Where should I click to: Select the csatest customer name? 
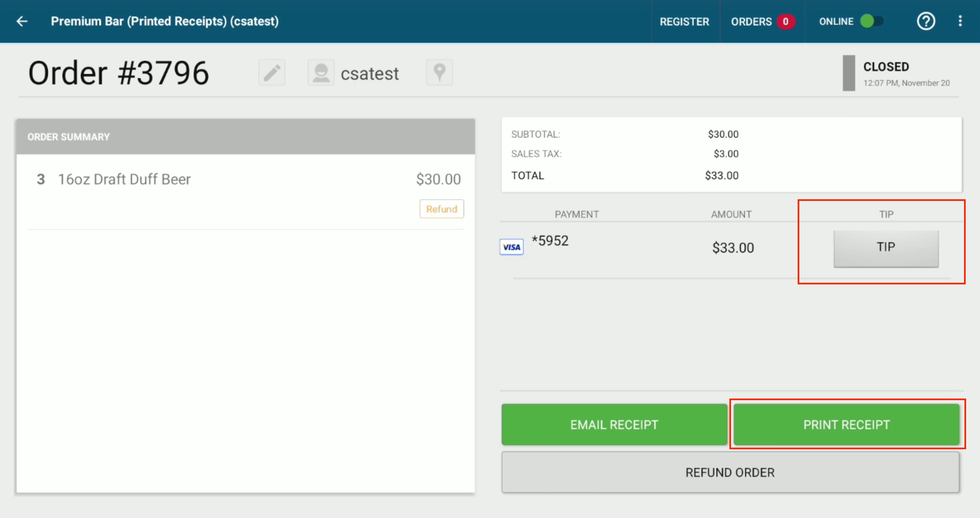370,74
